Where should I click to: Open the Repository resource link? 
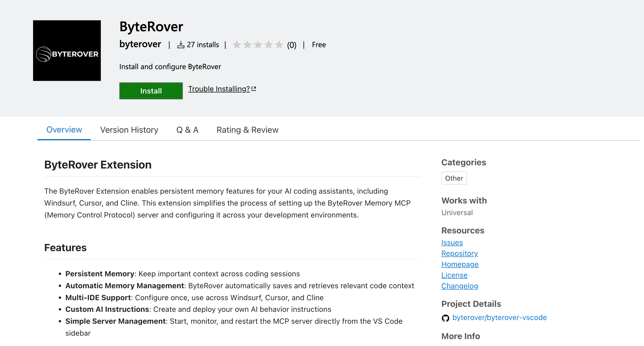click(x=460, y=253)
